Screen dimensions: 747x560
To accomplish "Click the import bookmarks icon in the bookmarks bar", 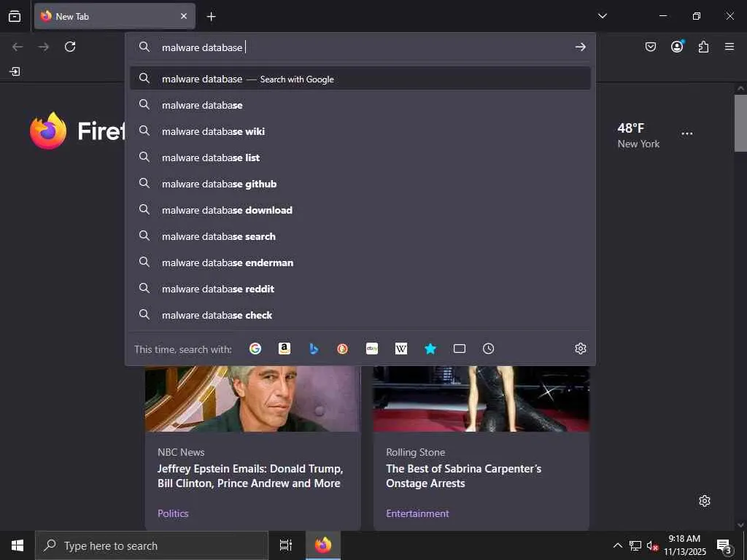I will (15, 71).
